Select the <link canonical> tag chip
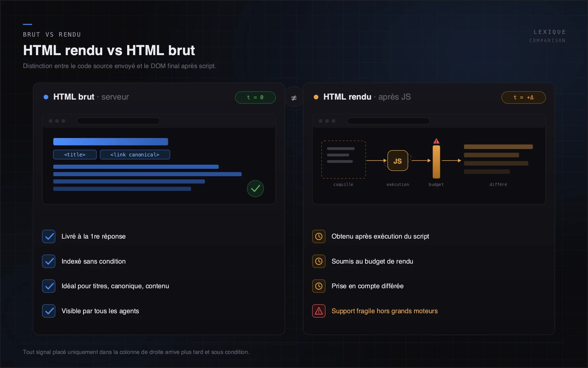 point(135,155)
